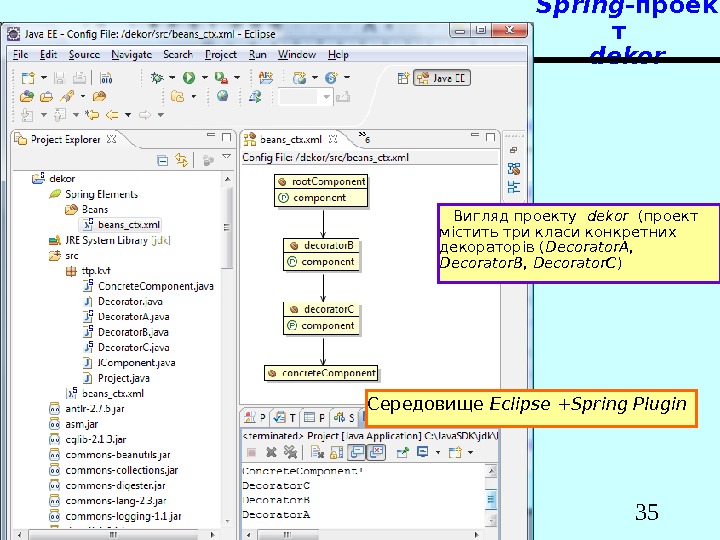This screenshot has height=540, width=720.
Task: Toggle Link with Editor in Project Explorer
Action: 181,160
